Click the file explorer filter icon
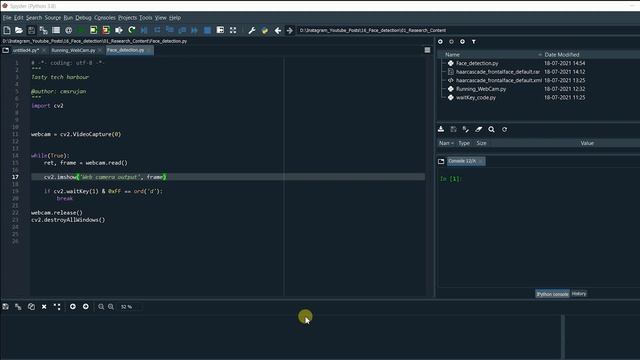The width and height of the screenshot is (640, 360). [474, 42]
